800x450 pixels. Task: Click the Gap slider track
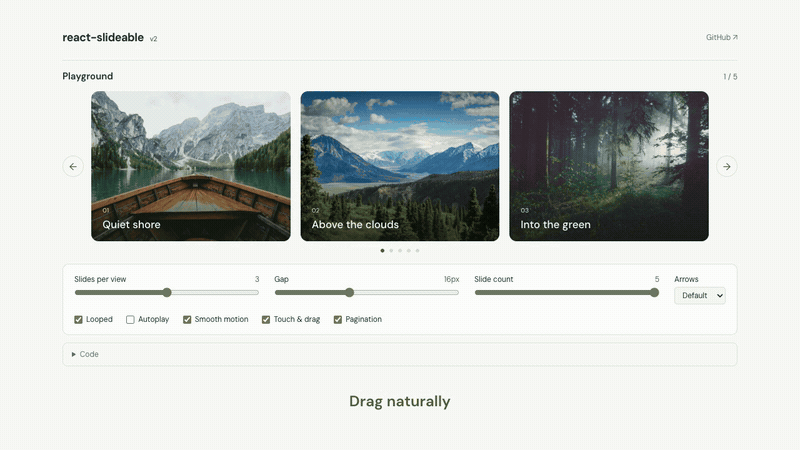(366, 292)
